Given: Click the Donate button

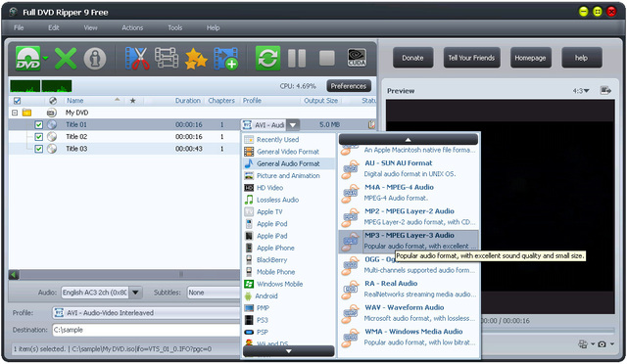Looking at the screenshot, I should [x=412, y=58].
